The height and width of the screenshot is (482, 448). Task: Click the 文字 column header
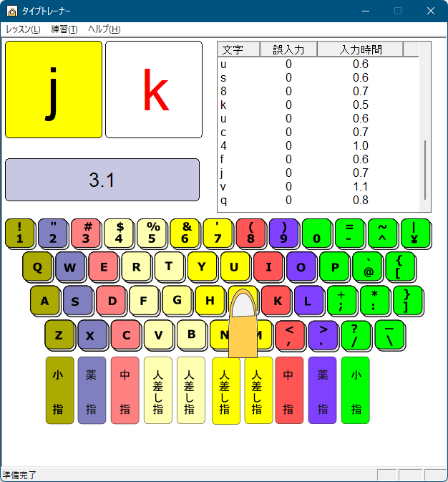click(233, 49)
